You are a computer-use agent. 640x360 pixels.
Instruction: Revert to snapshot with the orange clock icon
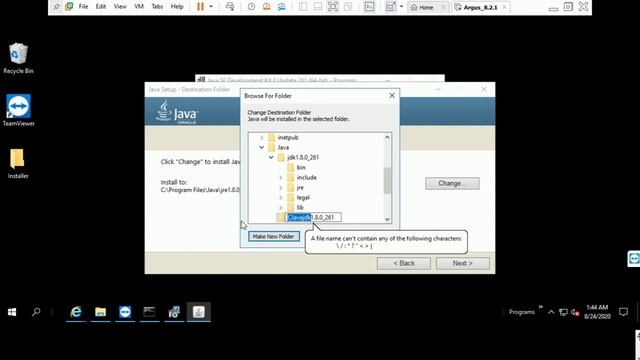point(267,7)
